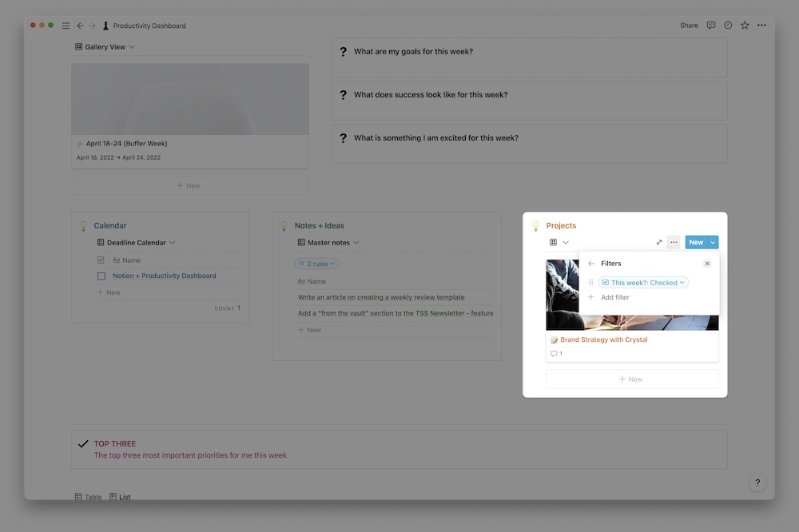Click 'What does success look like' question
The height and width of the screenshot is (532, 799).
431,95
